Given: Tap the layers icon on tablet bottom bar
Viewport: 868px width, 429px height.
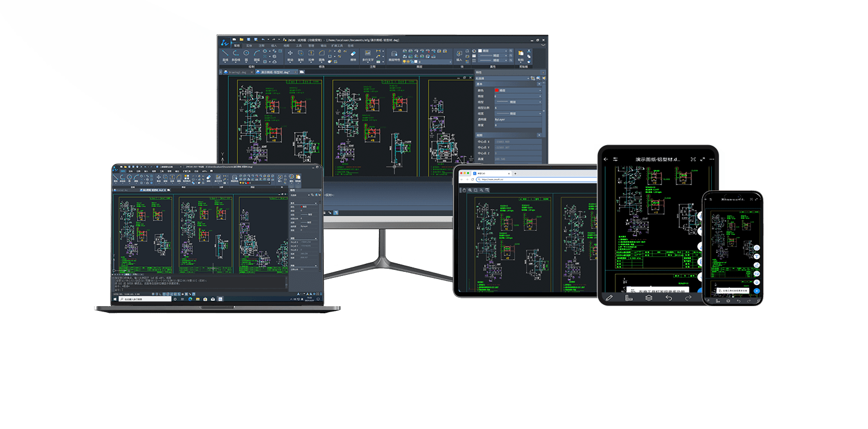Looking at the screenshot, I should click(649, 298).
